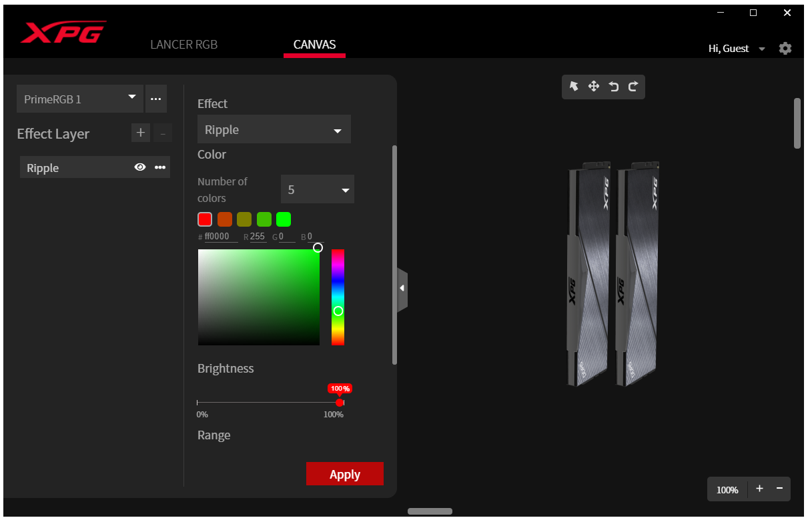Screen dimensions: 812x526
Task: Collapse the side panel with arrow handle
Action: click(x=402, y=288)
